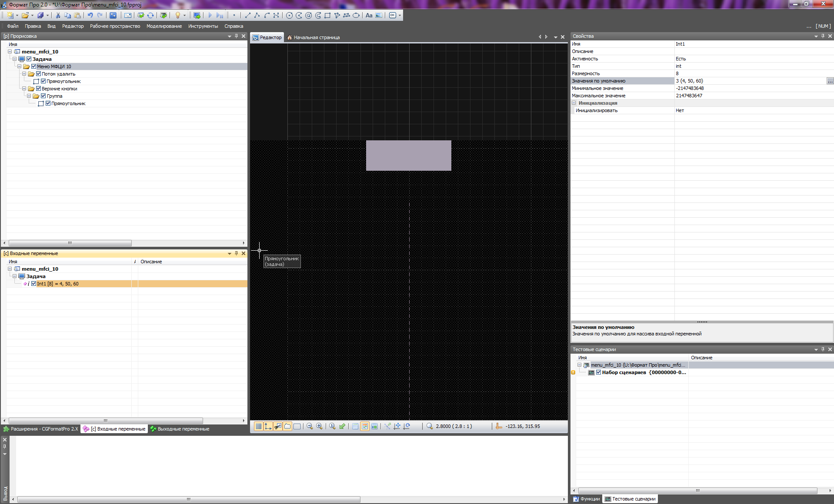The image size is (834, 504).
Task: Click the light bulb icon in toolbar
Action: click(177, 15)
